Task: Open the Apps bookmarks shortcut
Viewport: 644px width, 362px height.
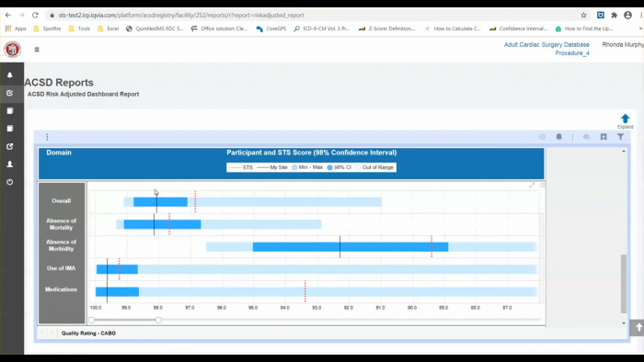Action: [16, 28]
